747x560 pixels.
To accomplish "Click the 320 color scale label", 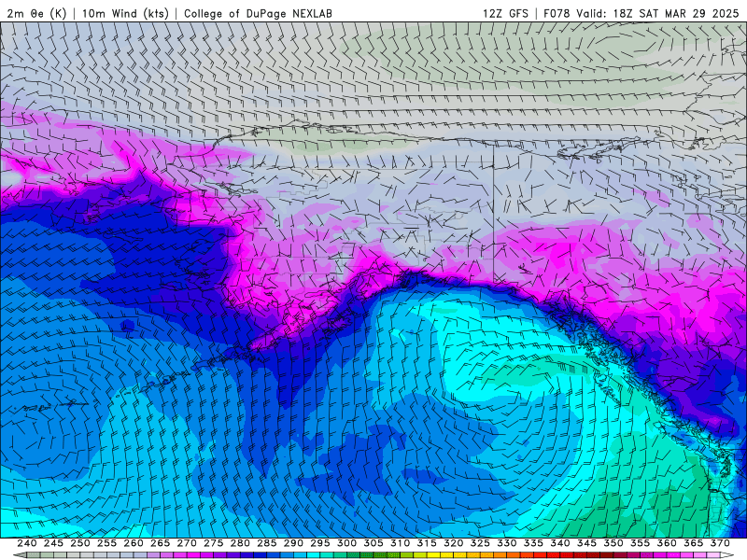I will click(x=454, y=543).
